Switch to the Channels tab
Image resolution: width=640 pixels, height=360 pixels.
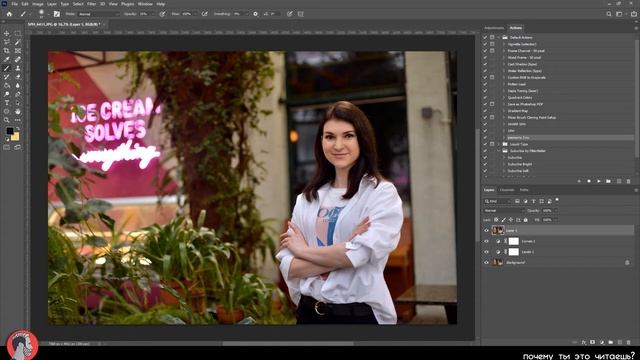[507, 190]
